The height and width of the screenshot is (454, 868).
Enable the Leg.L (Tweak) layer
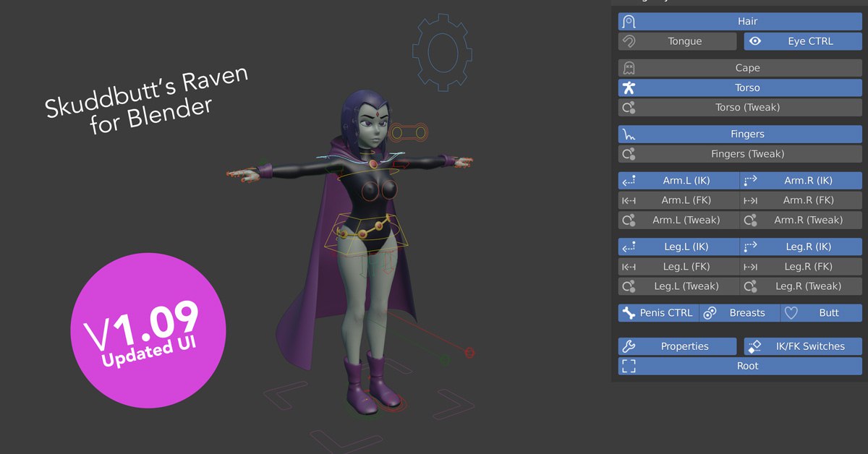coord(679,286)
